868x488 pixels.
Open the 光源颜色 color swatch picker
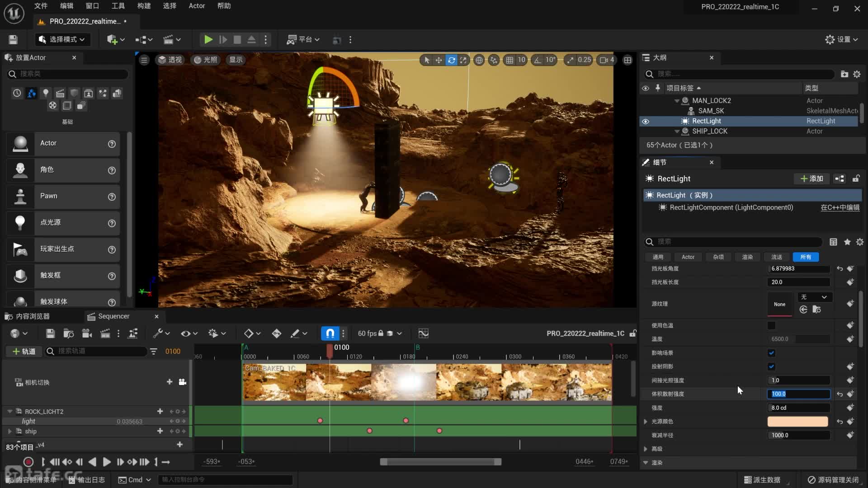[797, 422]
